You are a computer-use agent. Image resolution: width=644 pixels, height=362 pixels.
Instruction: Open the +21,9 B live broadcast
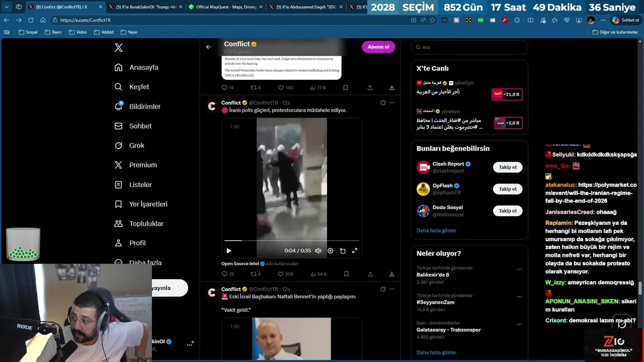coord(507,94)
